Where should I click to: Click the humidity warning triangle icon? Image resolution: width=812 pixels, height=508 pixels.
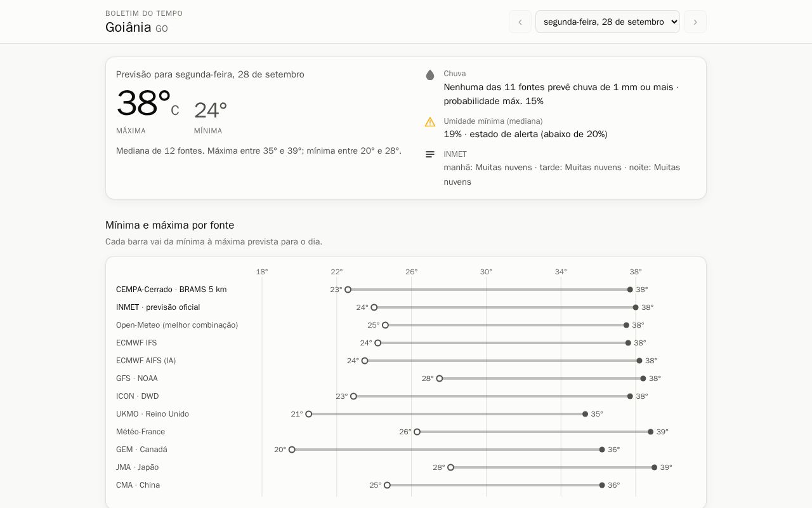[x=430, y=122]
